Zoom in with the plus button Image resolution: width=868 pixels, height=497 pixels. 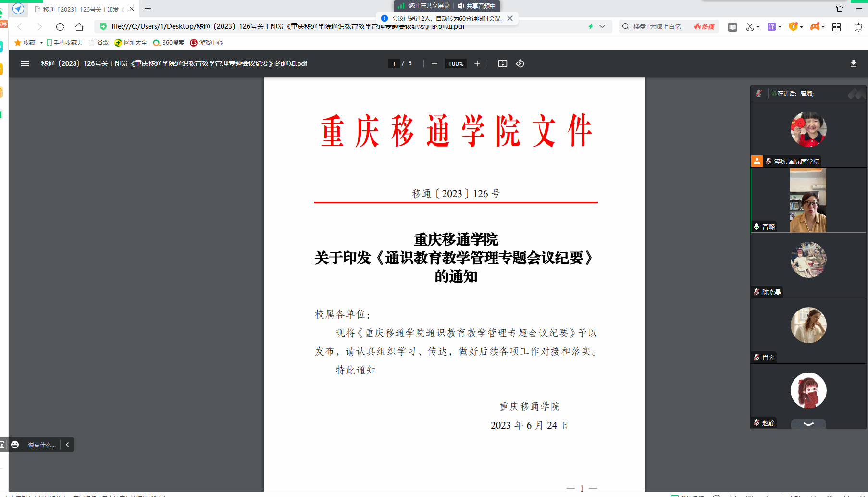pyautogui.click(x=477, y=63)
